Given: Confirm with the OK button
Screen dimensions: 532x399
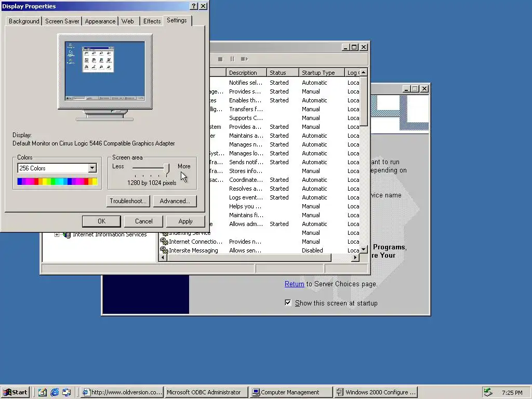Looking at the screenshot, I should point(101,221).
